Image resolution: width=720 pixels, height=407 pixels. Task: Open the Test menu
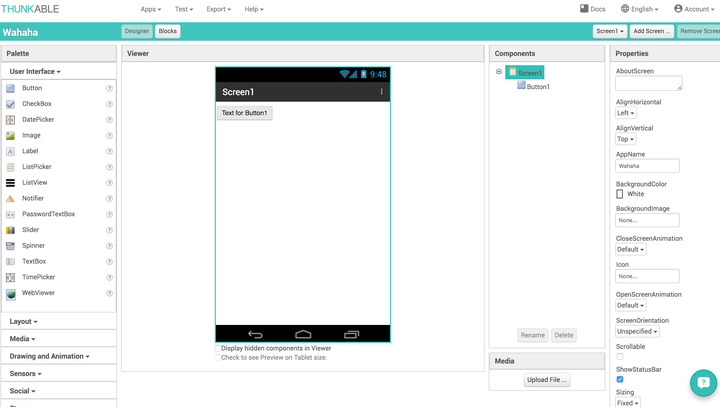click(184, 9)
